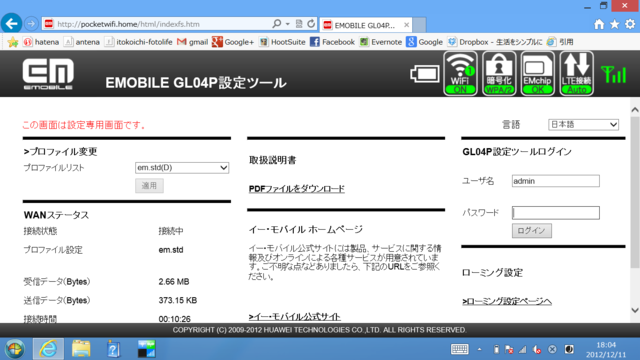Click the ログイン login button
Screen dimensions: 640x360
[532, 231]
